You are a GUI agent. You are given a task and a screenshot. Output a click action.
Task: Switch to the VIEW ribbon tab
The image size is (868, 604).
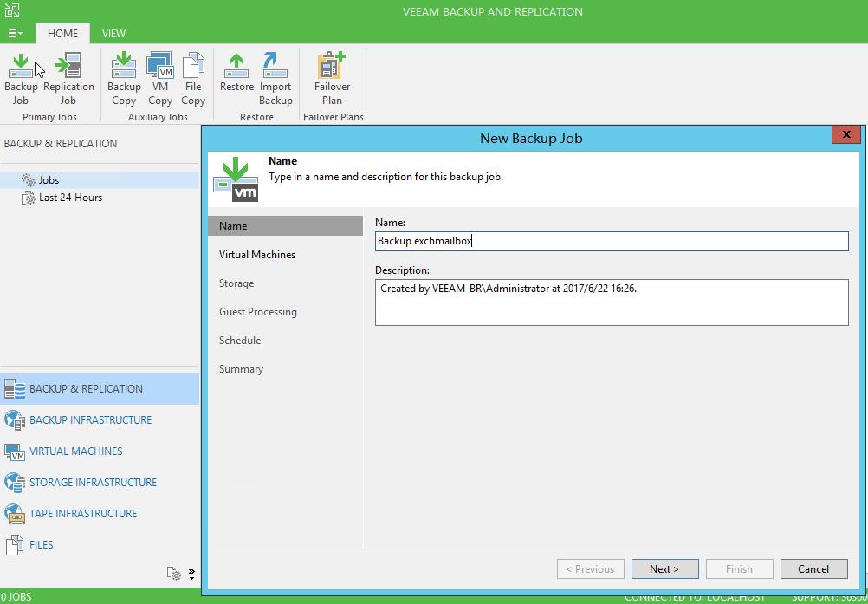point(113,33)
